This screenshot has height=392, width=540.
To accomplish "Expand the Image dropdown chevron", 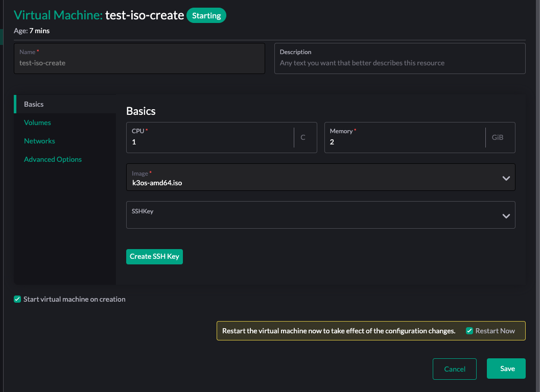I will click(506, 178).
